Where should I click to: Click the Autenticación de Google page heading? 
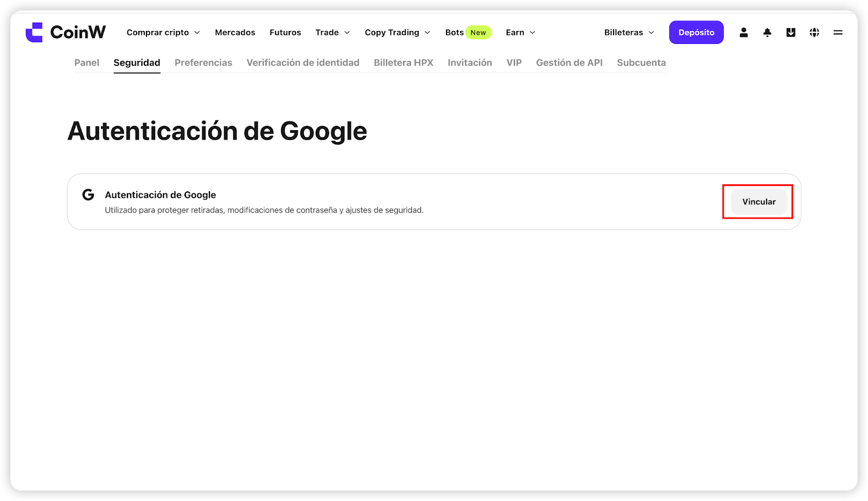click(217, 131)
